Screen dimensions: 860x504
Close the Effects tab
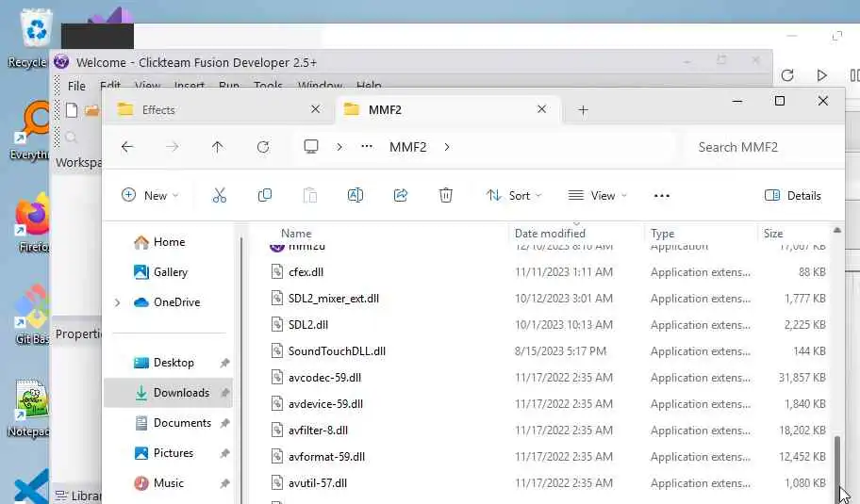pyautogui.click(x=315, y=109)
